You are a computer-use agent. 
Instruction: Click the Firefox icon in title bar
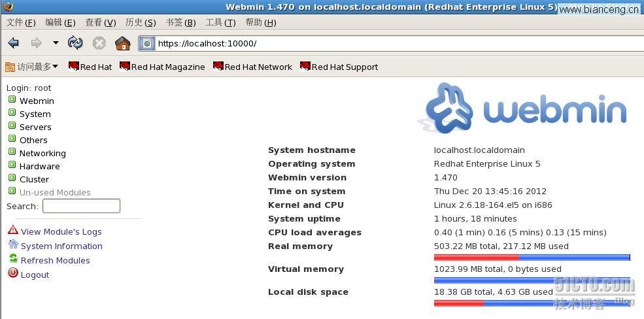[x=7, y=7]
